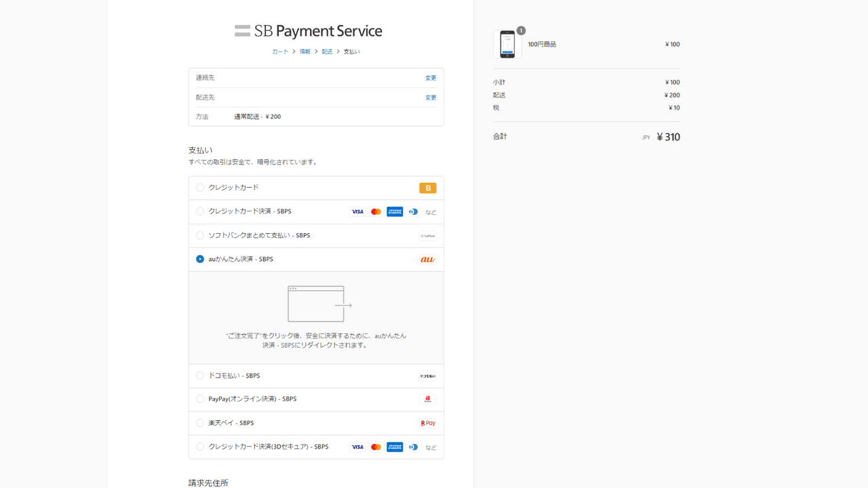Select PayPay(オンライン決済) - SBPS radio
Screen dimensions: 868x488
200,399
